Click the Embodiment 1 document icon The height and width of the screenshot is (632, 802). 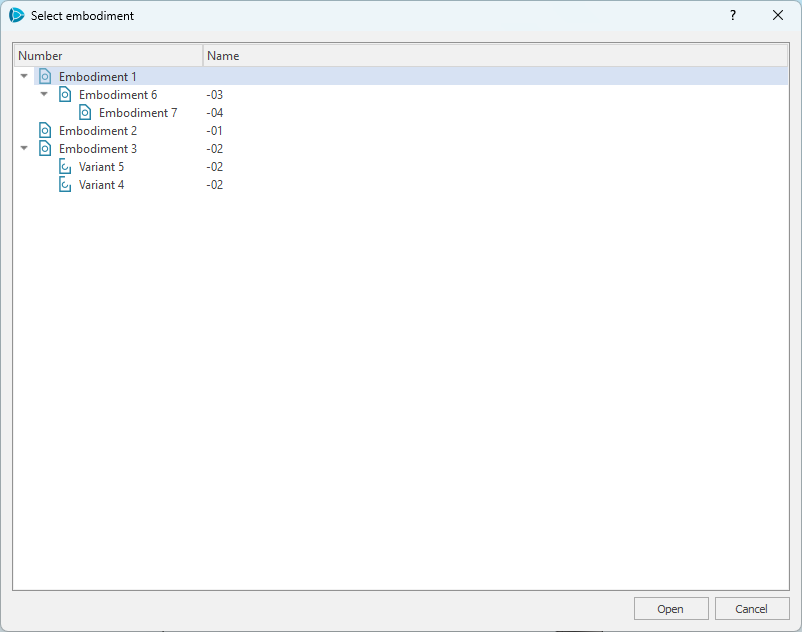click(x=45, y=77)
